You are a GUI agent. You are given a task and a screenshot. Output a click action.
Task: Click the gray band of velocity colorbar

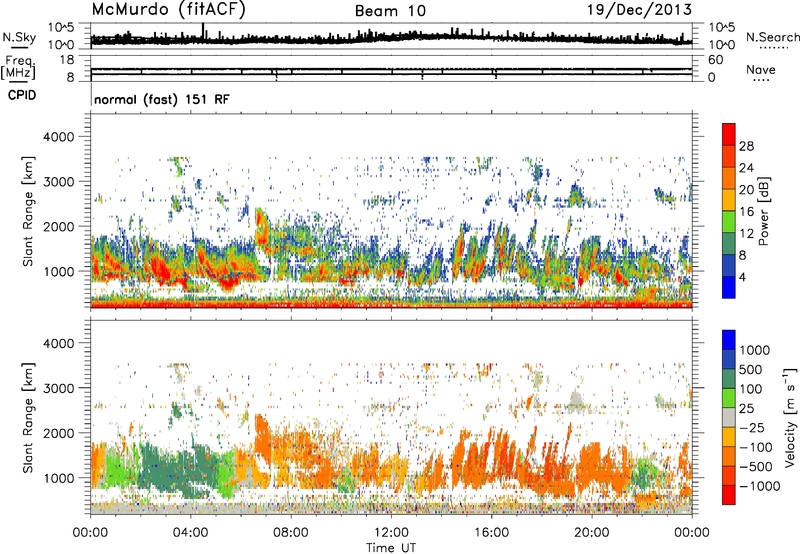pos(729,417)
